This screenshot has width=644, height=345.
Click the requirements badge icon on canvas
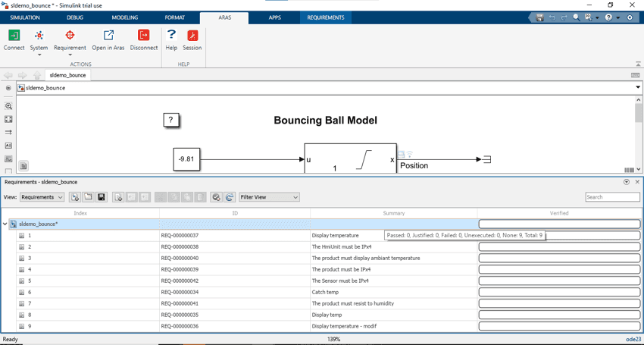23,166
